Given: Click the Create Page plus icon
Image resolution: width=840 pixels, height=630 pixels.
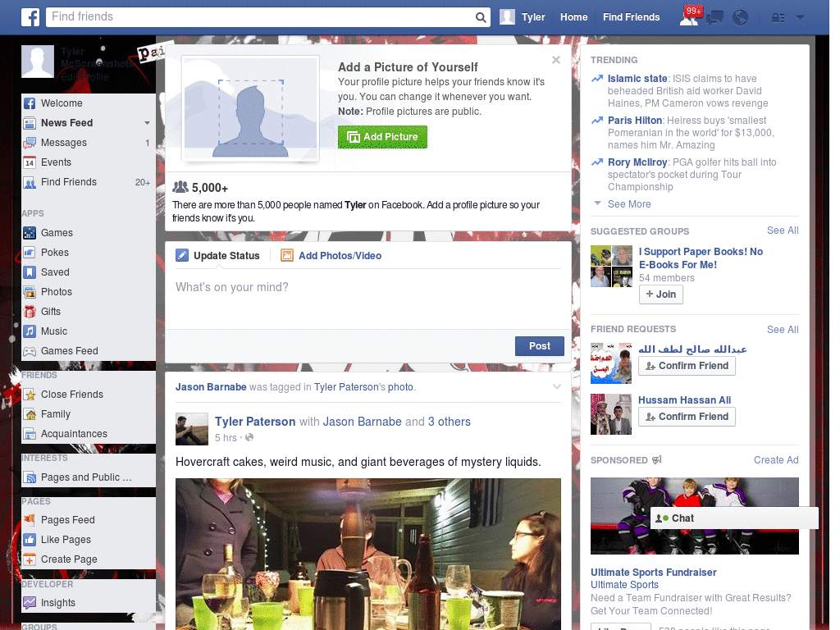Looking at the screenshot, I should 30,559.
